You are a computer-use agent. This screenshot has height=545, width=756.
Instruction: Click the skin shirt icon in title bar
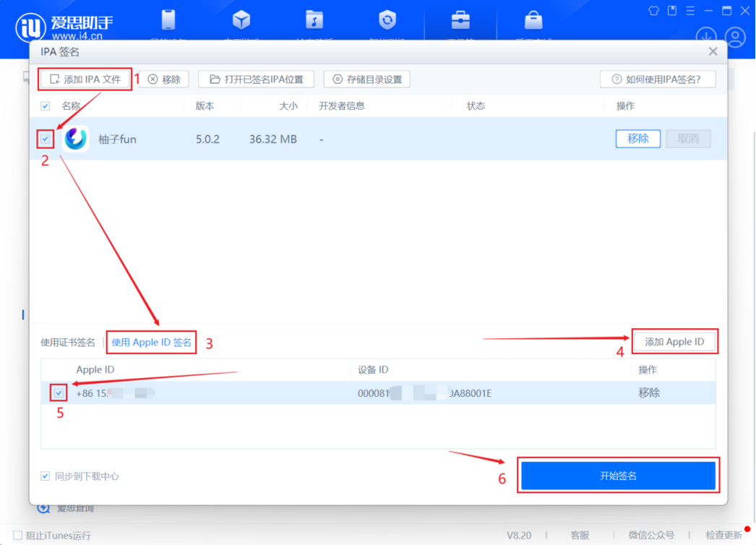654,11
